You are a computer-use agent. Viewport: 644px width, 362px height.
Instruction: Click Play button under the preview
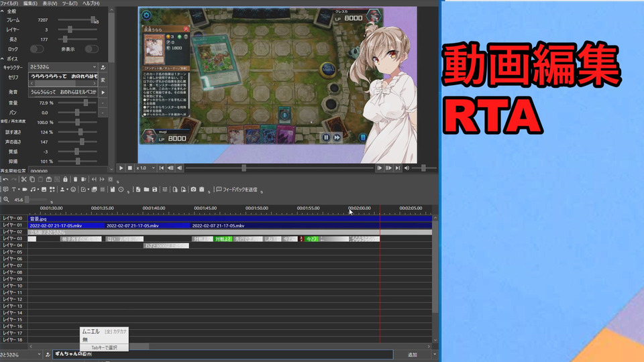[121, 168]
